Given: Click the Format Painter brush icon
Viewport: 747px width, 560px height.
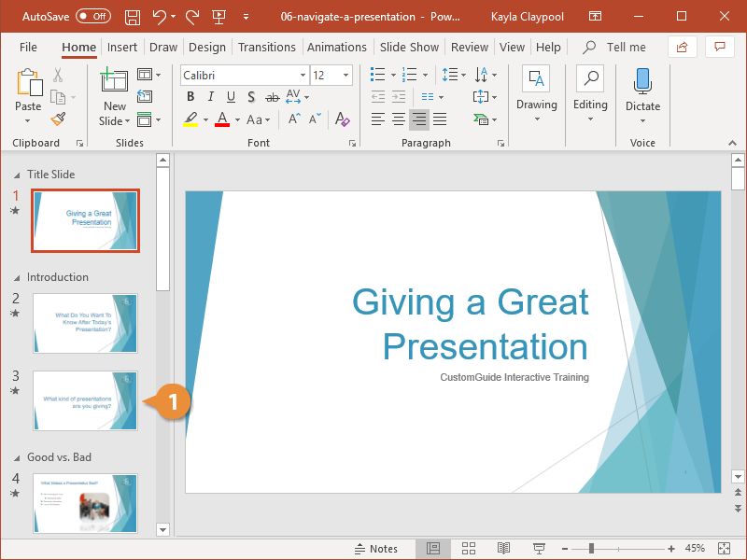Looking at the screenshot, I should (59, 119).
